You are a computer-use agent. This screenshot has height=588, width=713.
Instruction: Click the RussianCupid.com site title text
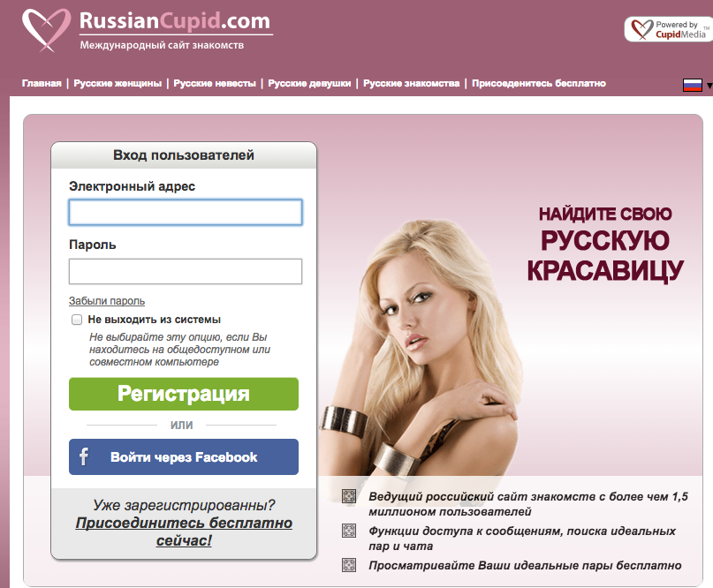[x=175, y=21]
